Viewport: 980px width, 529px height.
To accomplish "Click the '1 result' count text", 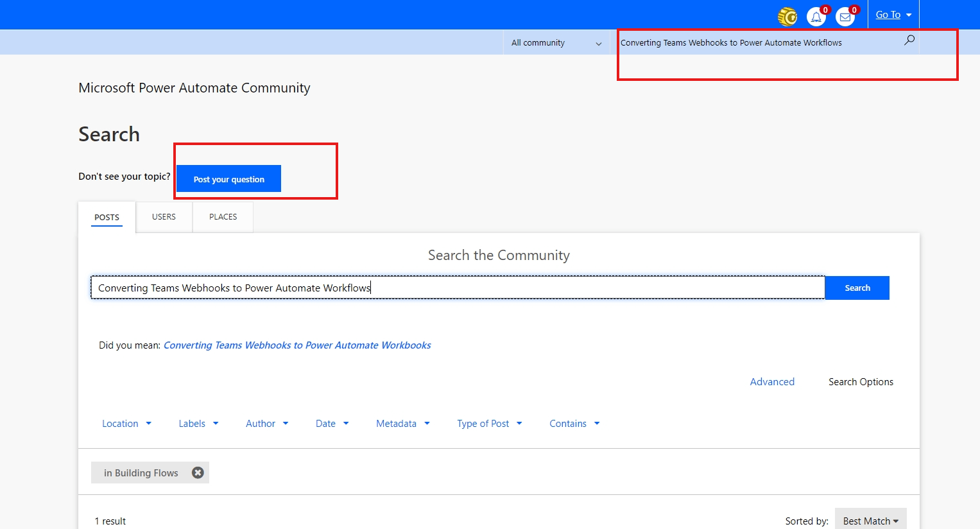I will 110,521.
